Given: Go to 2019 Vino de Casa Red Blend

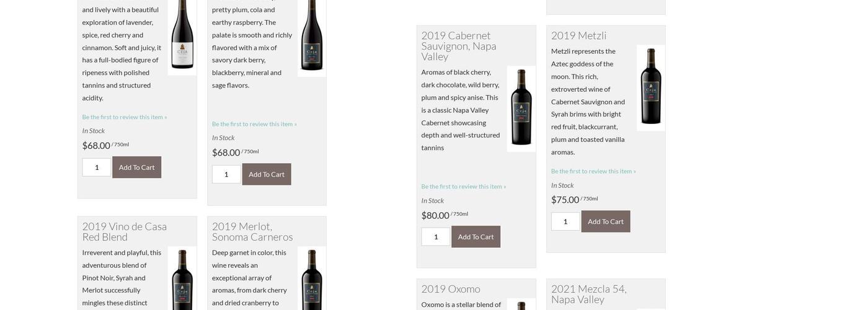Looking at the screenshot, I should [124, 231].
